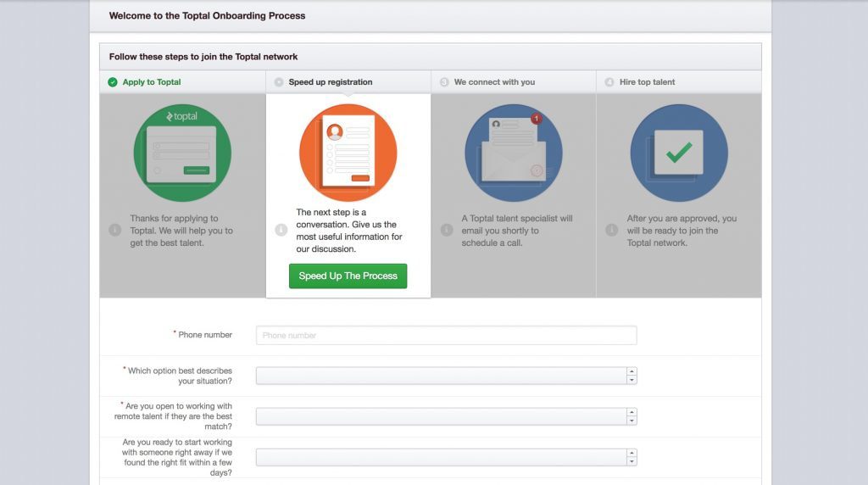Click the info icon beside The next step text
Viewport: 868px width, 485px height.
281,230
